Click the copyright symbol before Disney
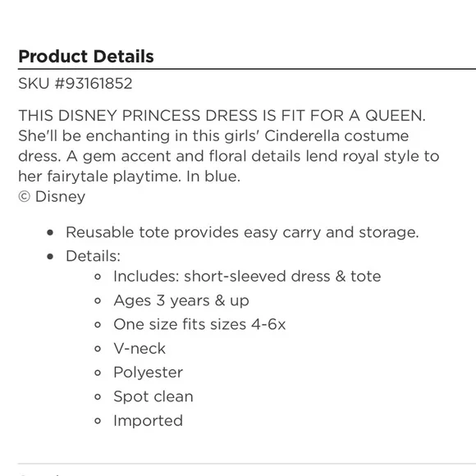The height and width of the screenshot is (476, 476). (x=25, y=196)
